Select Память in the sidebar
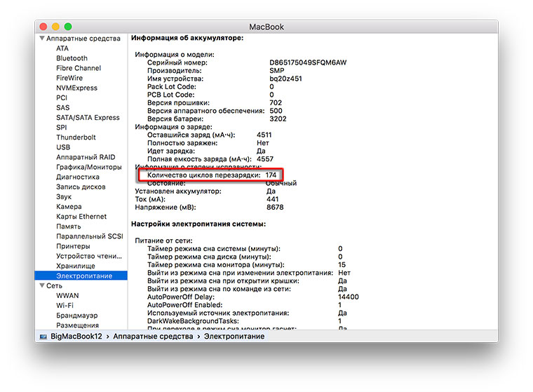Screen dimensions: 533x392 tap(68, 226)
